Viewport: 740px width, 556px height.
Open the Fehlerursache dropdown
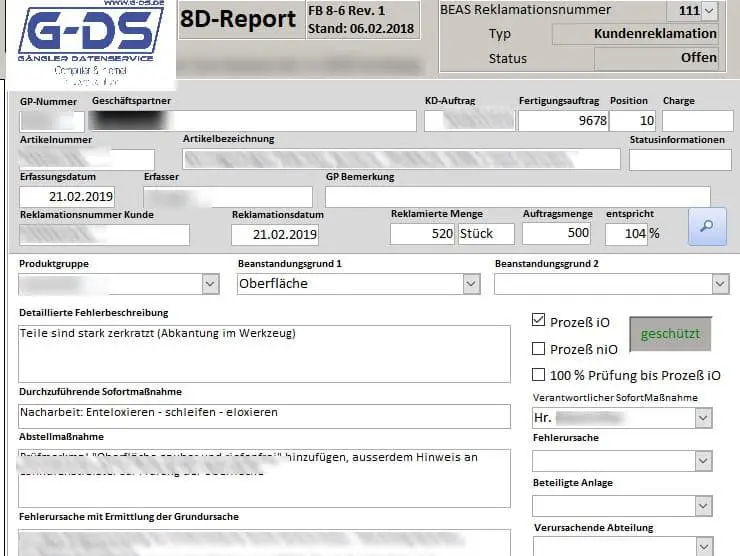point(703,461)
